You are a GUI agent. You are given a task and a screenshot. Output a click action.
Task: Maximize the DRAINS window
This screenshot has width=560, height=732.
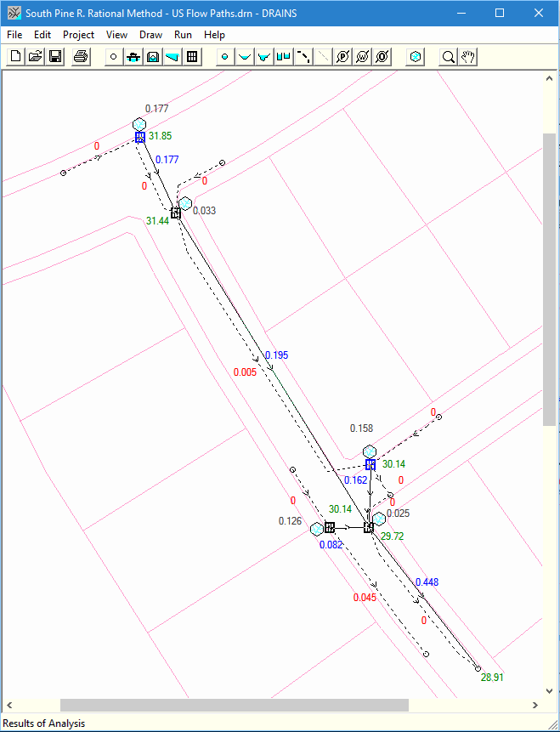[x=500, y=13]
